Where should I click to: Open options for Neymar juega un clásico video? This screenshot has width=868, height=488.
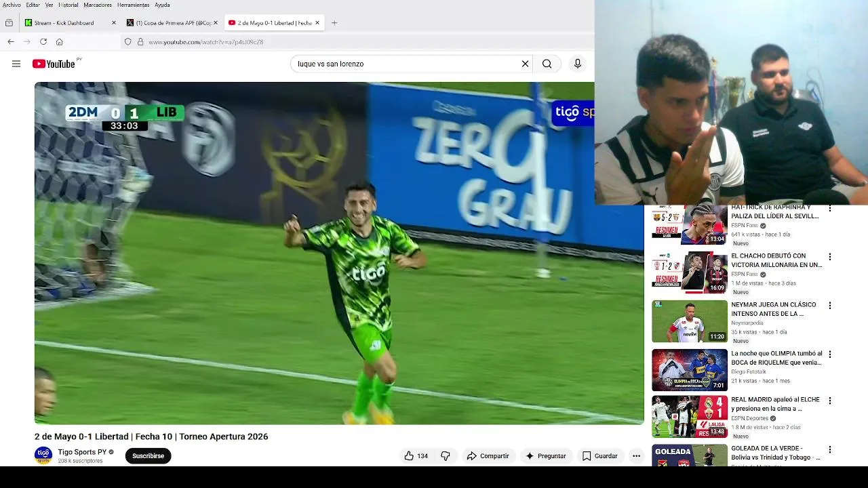click(829, 306)
